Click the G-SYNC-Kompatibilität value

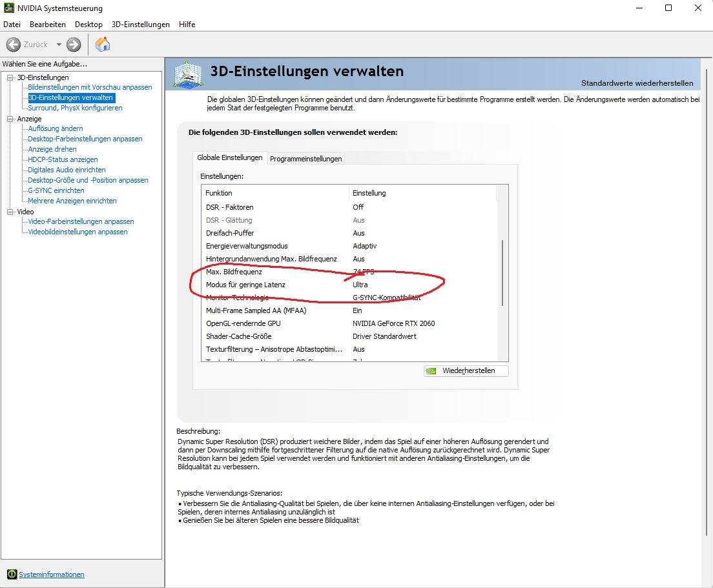(387, 298)
